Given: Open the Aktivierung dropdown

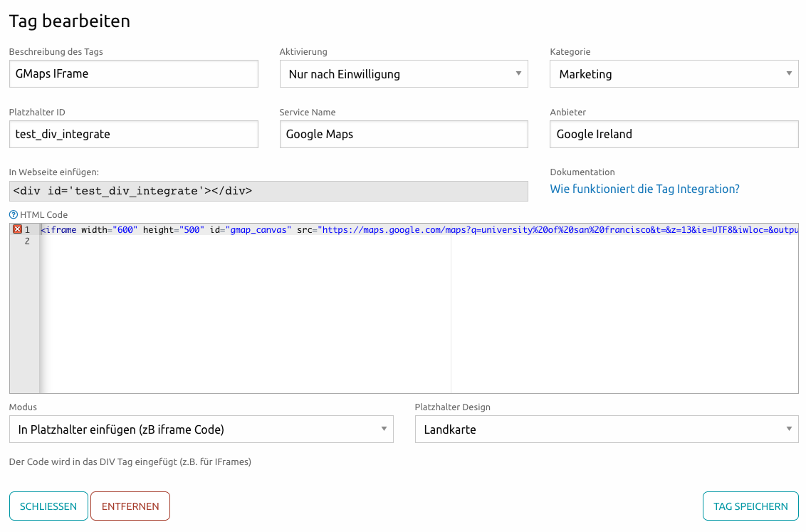Looking at the screenshot, I should coord(403,74).
